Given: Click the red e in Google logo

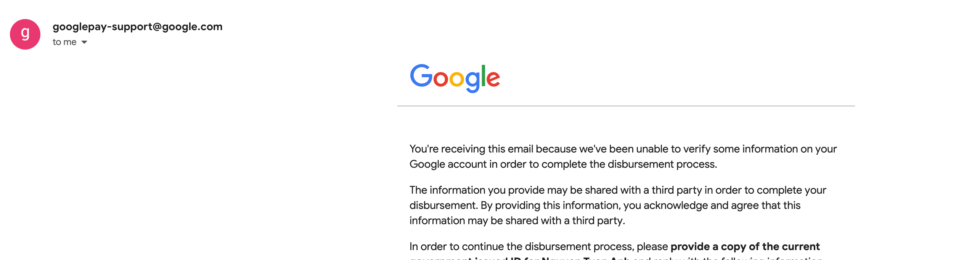Looking at the screenshot, I should click(493, 79).
